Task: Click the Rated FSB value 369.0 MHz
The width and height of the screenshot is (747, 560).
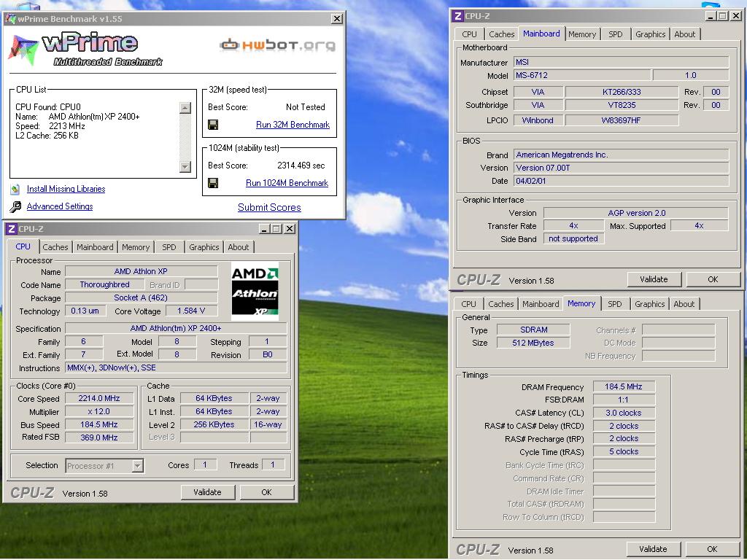Action: [x=99, y=437]
